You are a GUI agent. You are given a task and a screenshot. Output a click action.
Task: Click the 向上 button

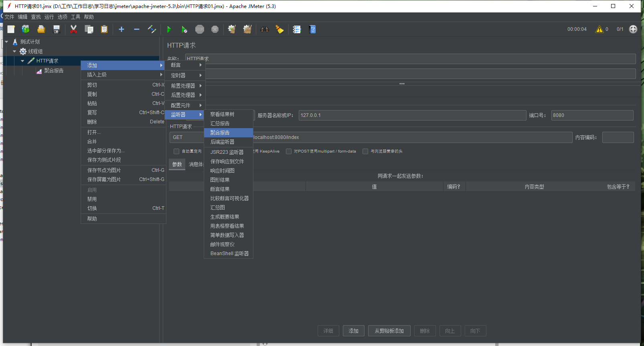(450, 331)
